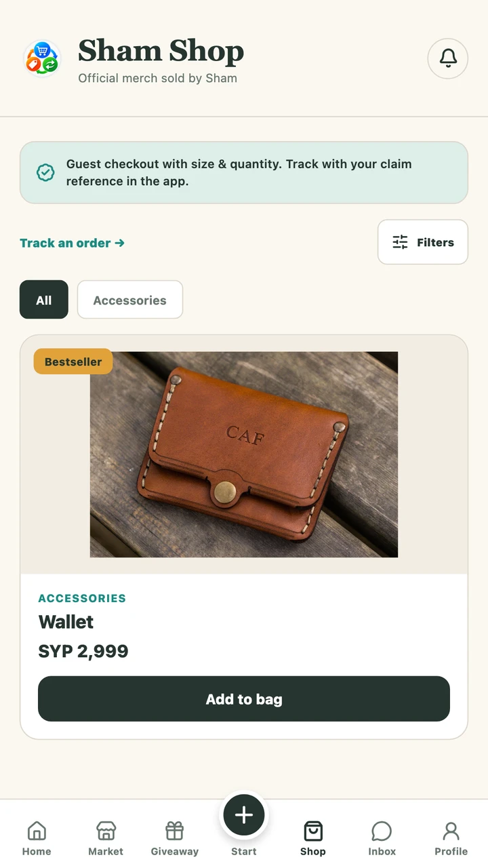Select the All category chip
This screenshot has width=488, height=868.
[x=44, y=300]
